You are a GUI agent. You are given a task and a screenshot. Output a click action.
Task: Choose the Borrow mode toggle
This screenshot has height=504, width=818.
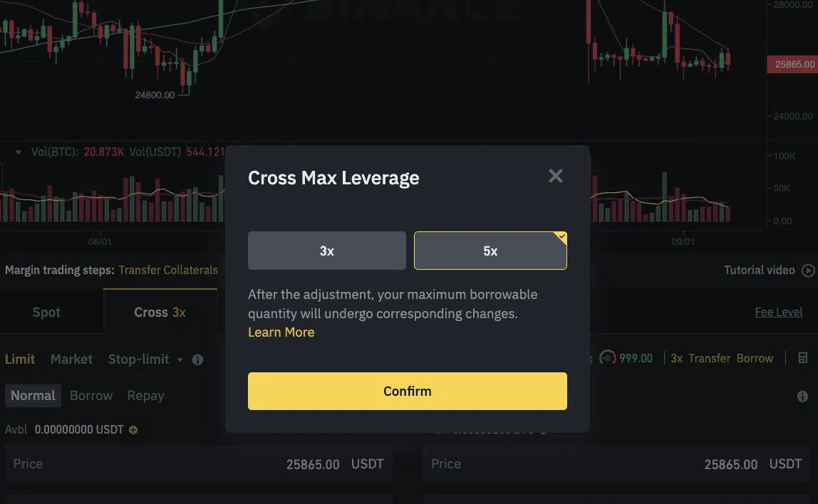click(x=91, y=396)
